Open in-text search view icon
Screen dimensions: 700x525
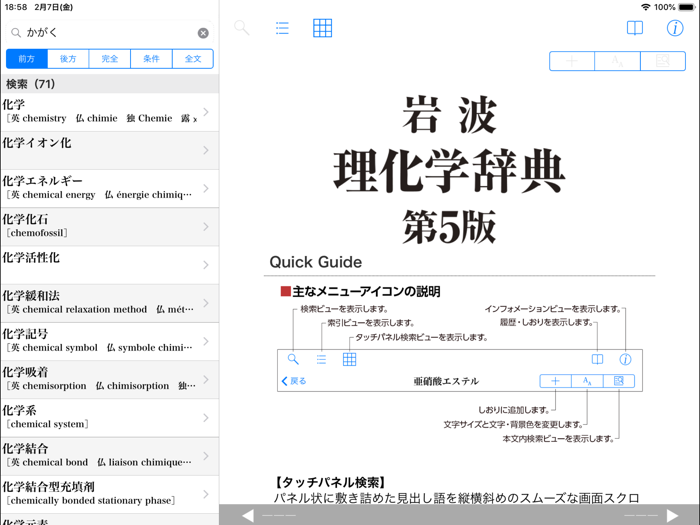tap(663, 61)
